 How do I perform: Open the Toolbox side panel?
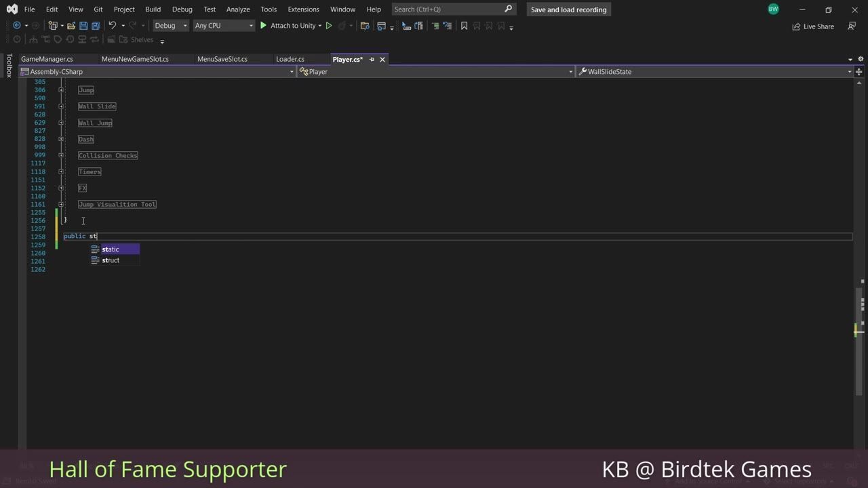pyautogui.click(x=9, y=66)
